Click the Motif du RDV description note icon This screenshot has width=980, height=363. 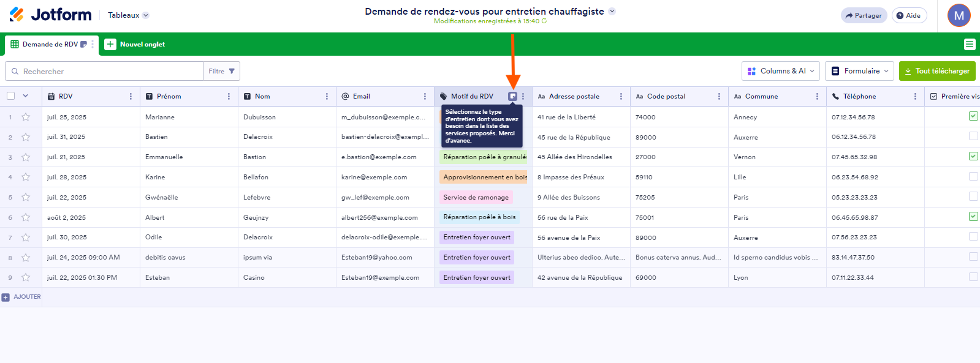[513, 96]
